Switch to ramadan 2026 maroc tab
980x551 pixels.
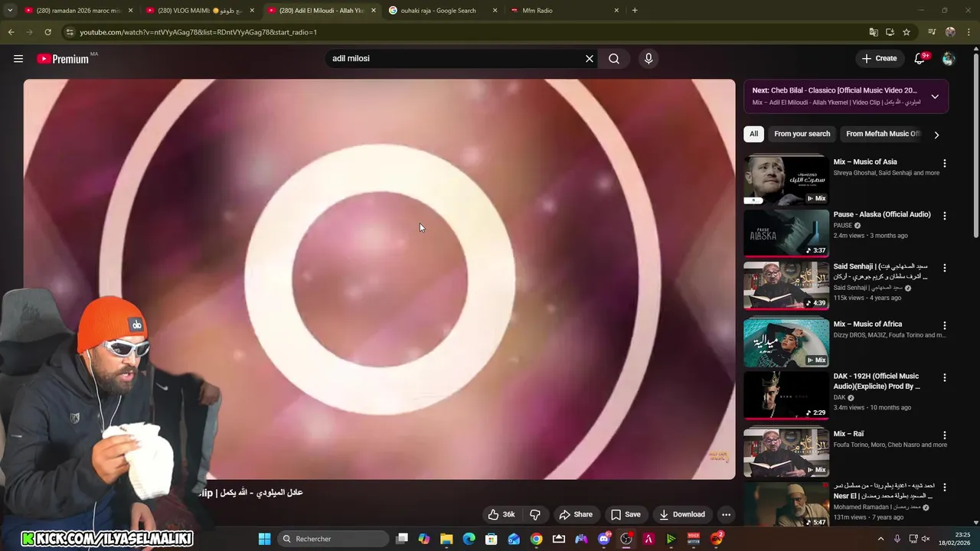point(79,11)
